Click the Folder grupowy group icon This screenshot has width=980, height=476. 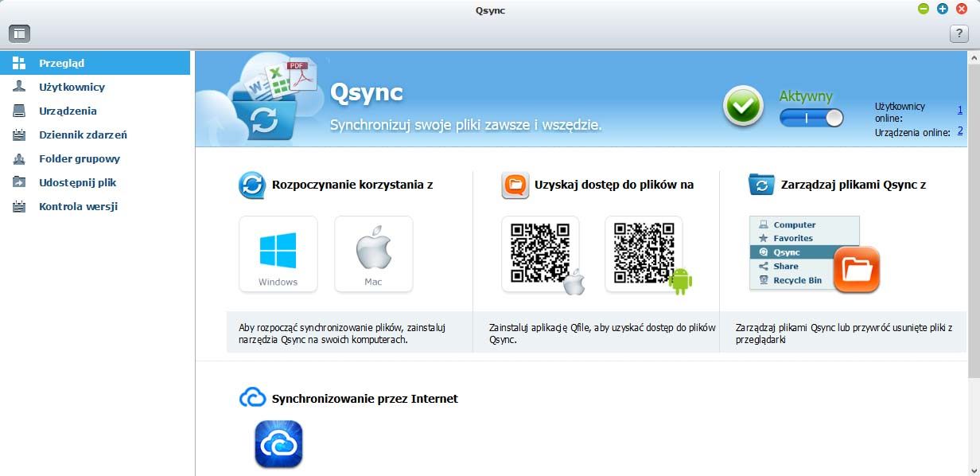tap(19, 158)
